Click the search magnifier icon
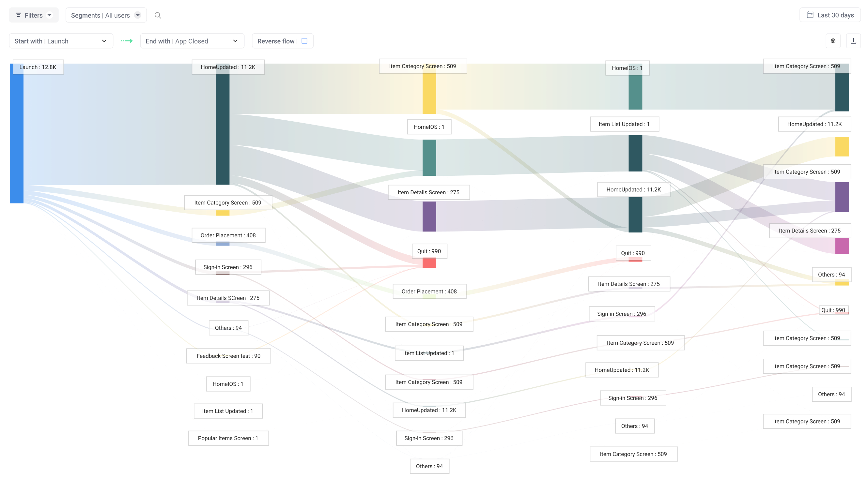 (158, 15)
